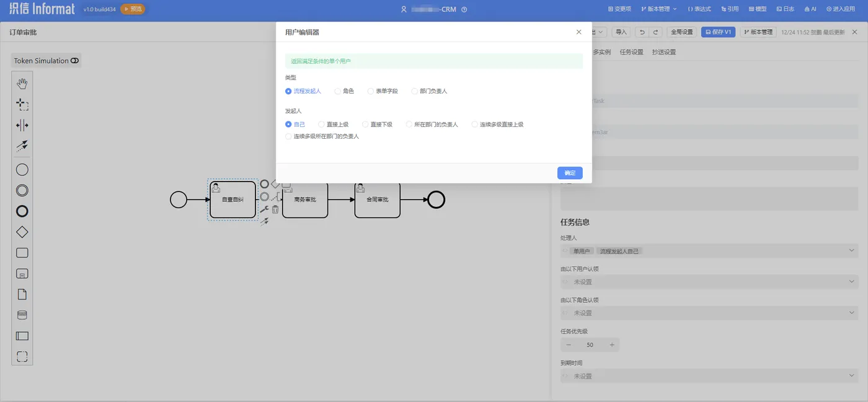Activate the hand tool in the palette
868x402 pixels.
pyautogui.click(x=22, y=84)
